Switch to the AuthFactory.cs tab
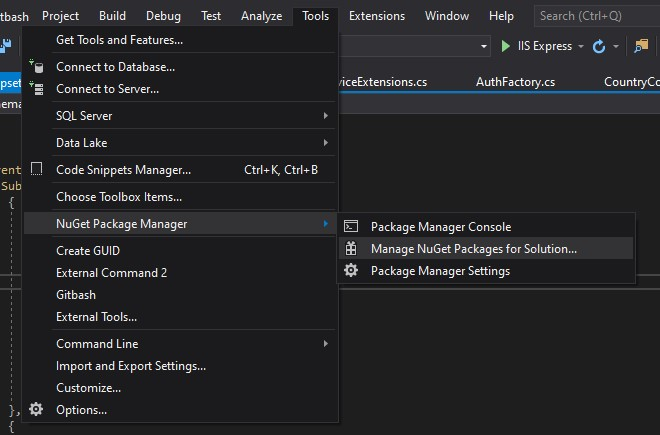The width and height of the screenshot is (660, 435). point(515,82)
